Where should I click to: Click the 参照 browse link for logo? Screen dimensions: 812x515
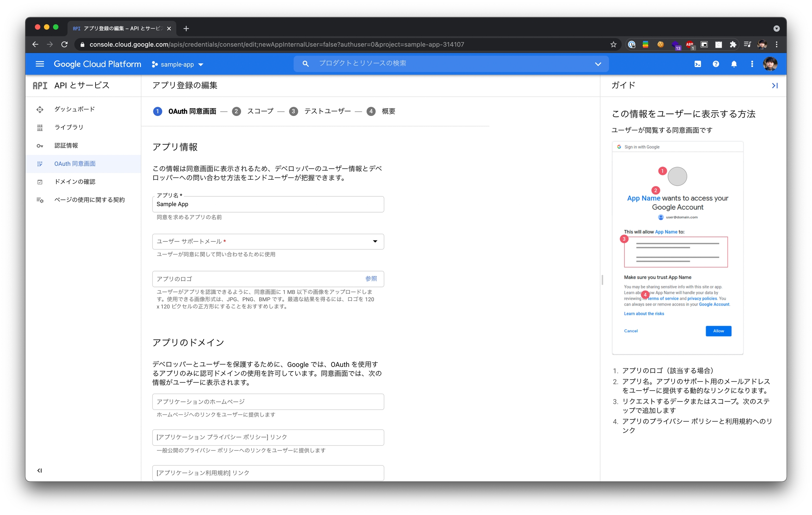tap(371, 279)
